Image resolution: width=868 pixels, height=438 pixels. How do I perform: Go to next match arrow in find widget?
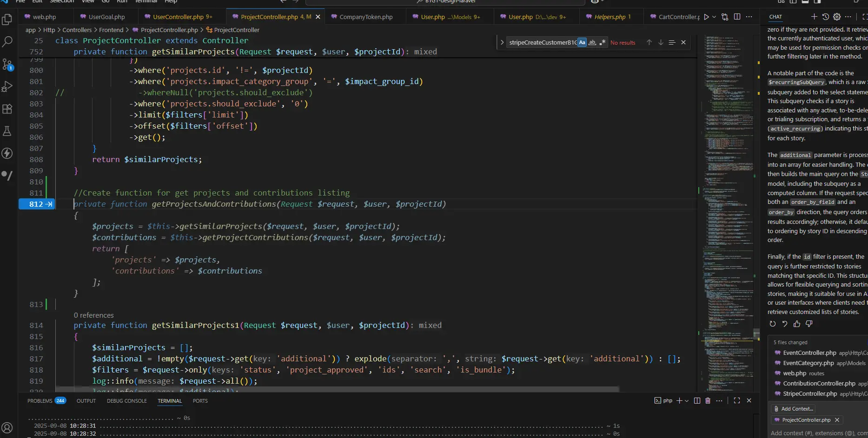661,42
